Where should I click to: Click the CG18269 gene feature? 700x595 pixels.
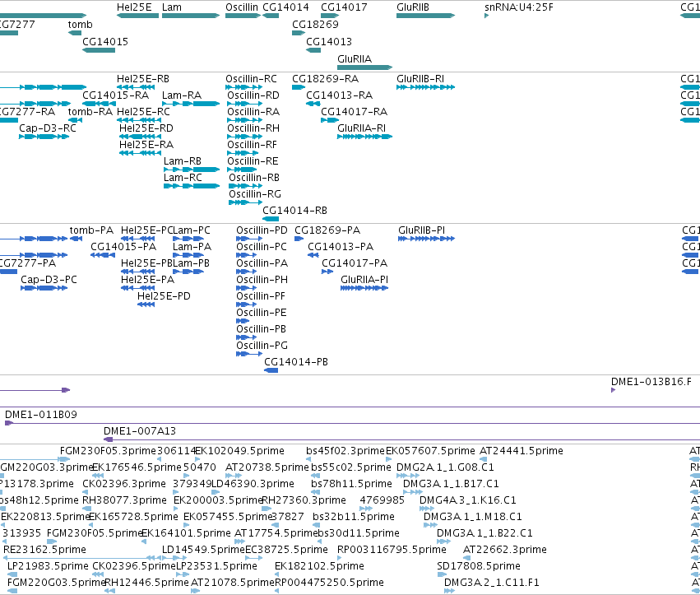pyautogui.click(x=299, y=33)
